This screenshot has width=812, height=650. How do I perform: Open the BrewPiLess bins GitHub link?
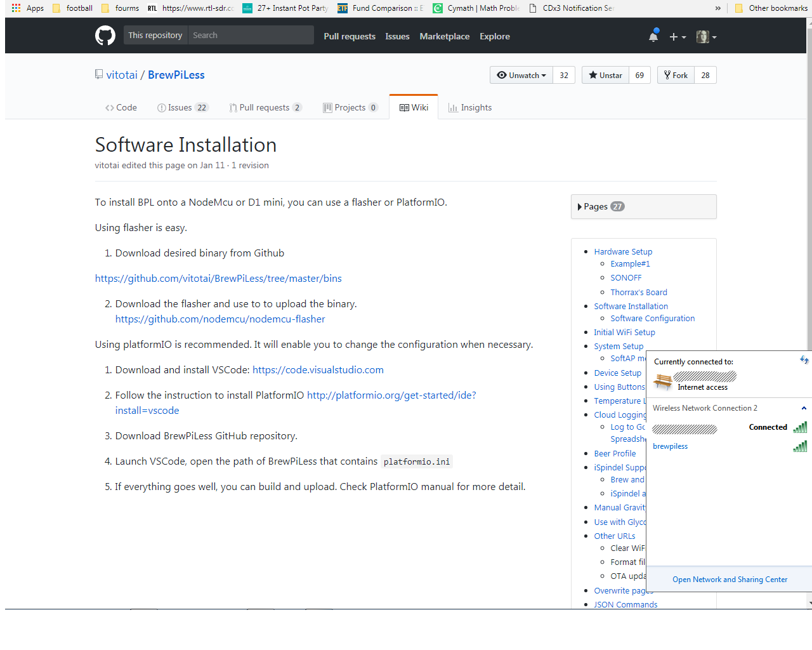pyautogui.click(x=218, y=278)
